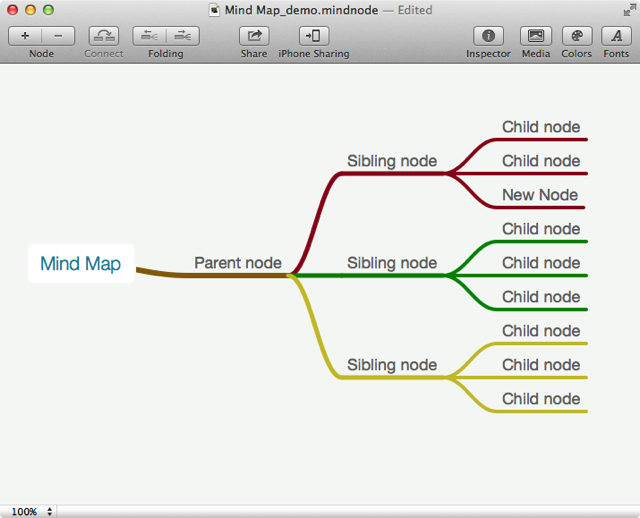Select the middle green Child node

541,263
